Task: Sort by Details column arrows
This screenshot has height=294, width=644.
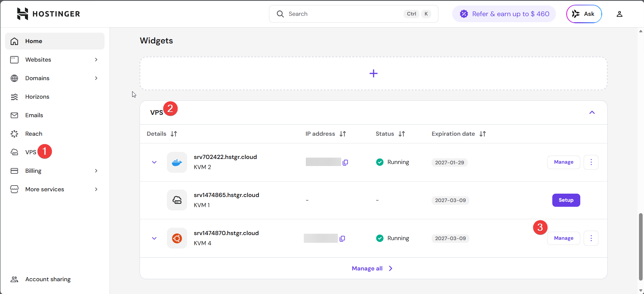Action: tap(174, 134)
